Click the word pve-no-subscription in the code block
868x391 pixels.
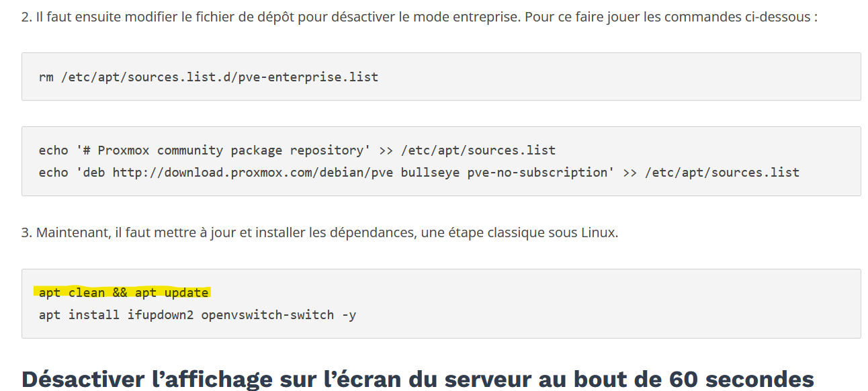(x=541, y=173)
